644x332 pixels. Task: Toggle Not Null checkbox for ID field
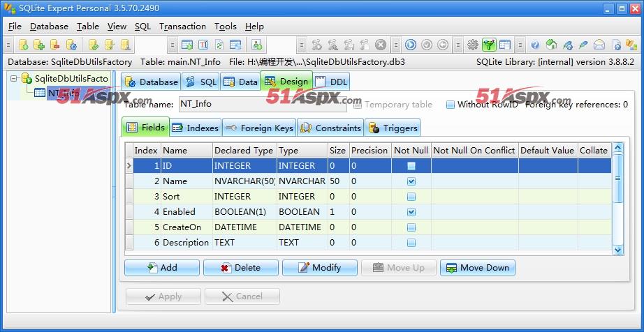point(411,166)
